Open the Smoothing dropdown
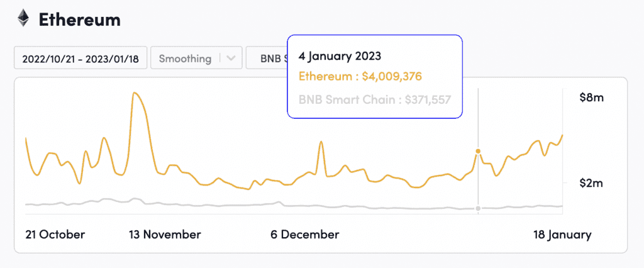The image size is (644, 268). (x=185, y=59)
